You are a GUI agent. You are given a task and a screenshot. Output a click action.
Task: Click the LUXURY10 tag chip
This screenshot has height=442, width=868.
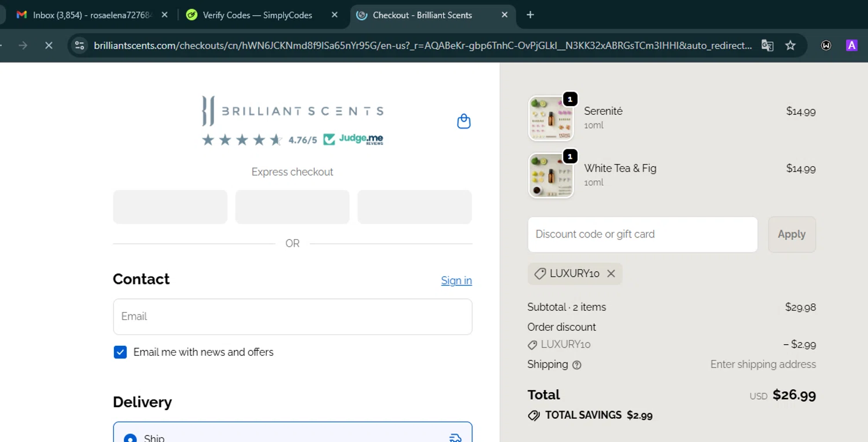575,273
